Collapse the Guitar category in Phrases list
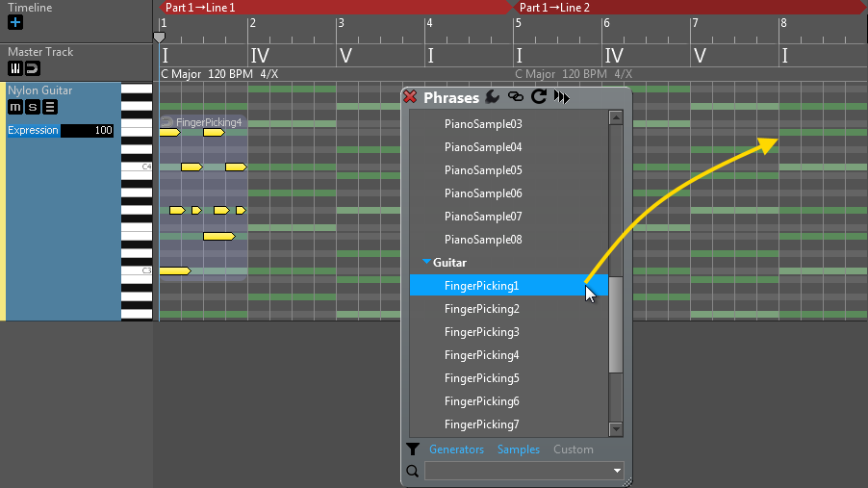The image size is (868, 488). point(426,262)
